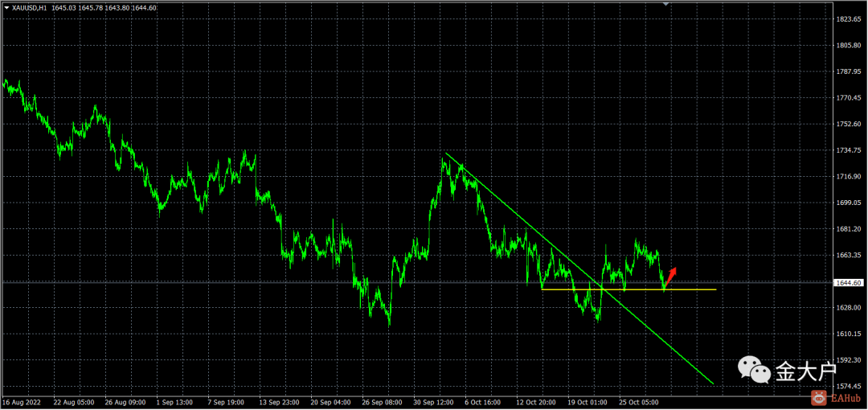Click the 1 Sep 13:00 time label
This screenshot has height=410, width=868.
point(174,402)
